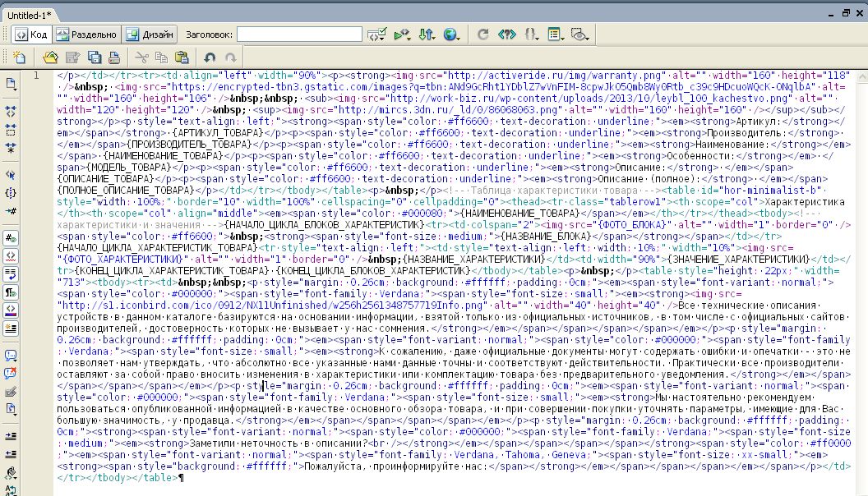Switch to Код (Code) view
Image resolution: width=868 pixels, height=496 pixels.
[31, 34]
